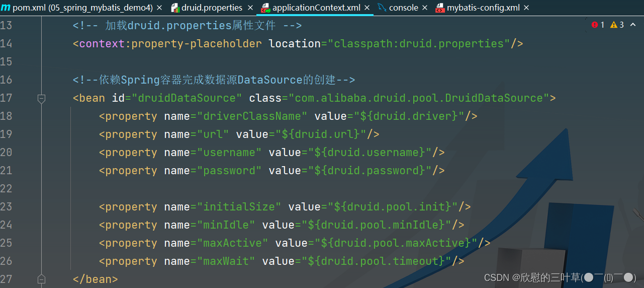Viewport: 644px width, 288px height.
Task: Click the "${druid.pool.timeout}" value
Action: click(377, 261)
